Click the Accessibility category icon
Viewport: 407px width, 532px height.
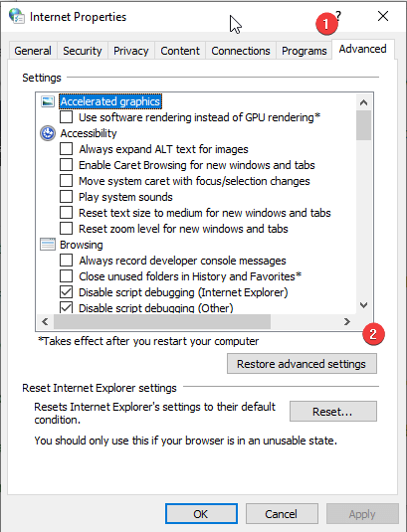pyautogui.click(x=48, y=133)
